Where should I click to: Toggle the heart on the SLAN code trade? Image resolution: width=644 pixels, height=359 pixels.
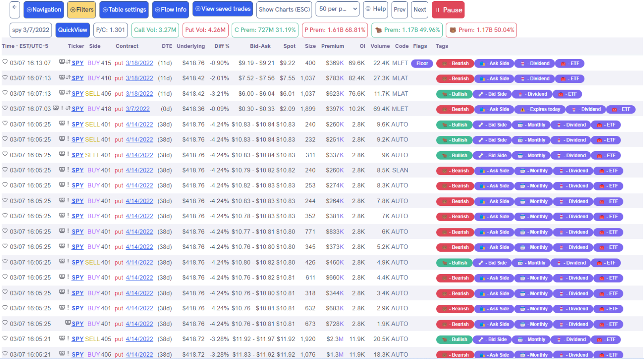5,170
